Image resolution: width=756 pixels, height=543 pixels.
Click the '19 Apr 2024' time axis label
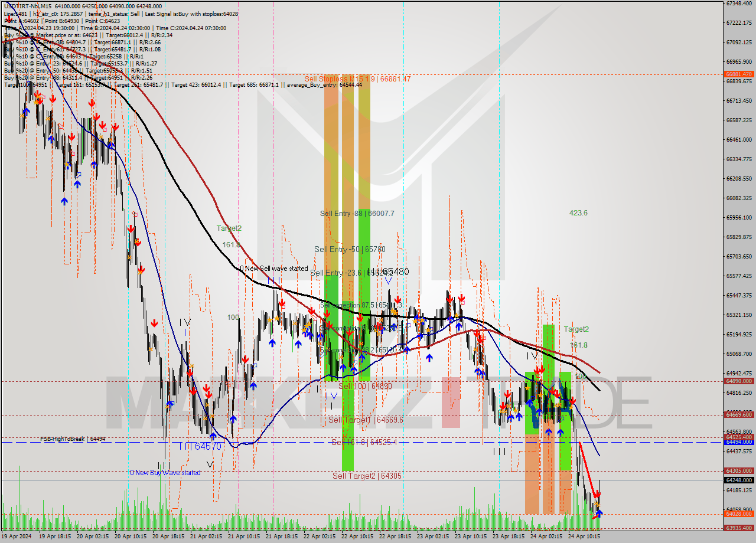17,537
